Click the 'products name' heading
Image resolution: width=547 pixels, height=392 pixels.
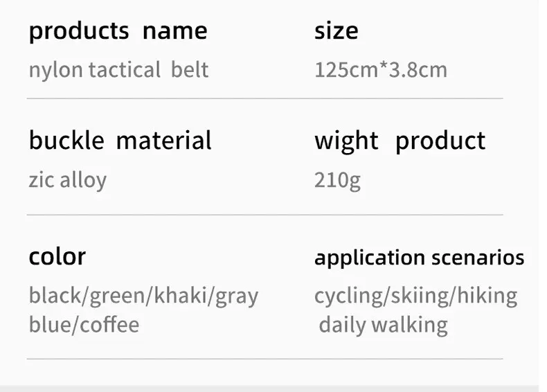118,32
